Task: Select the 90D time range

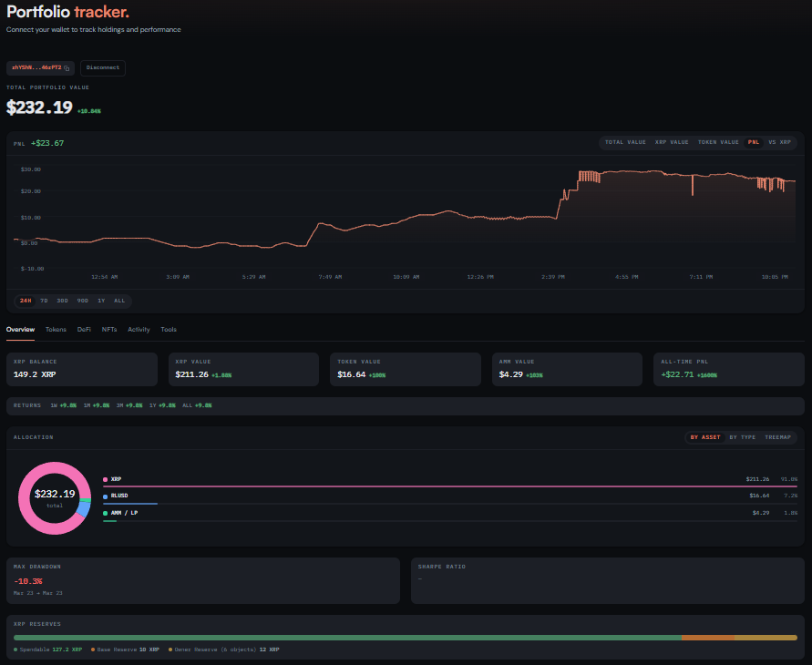Action: [x=82, y=301]
